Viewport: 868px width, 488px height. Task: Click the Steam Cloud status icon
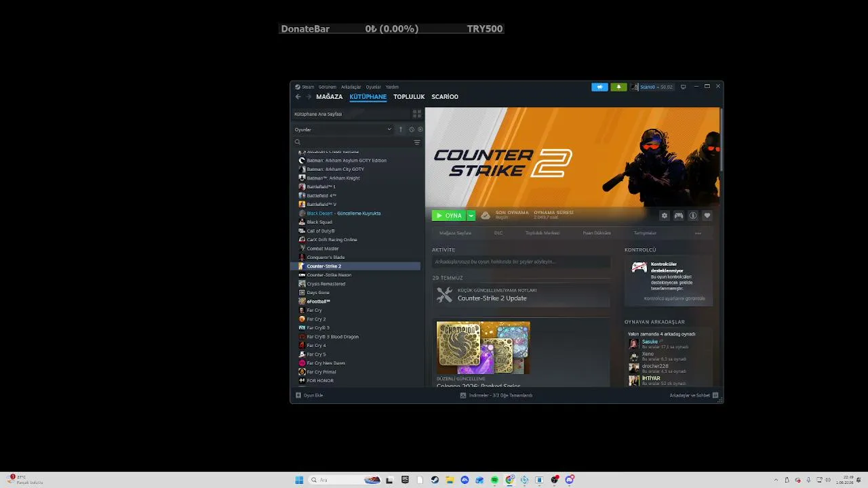coord(486,216)
